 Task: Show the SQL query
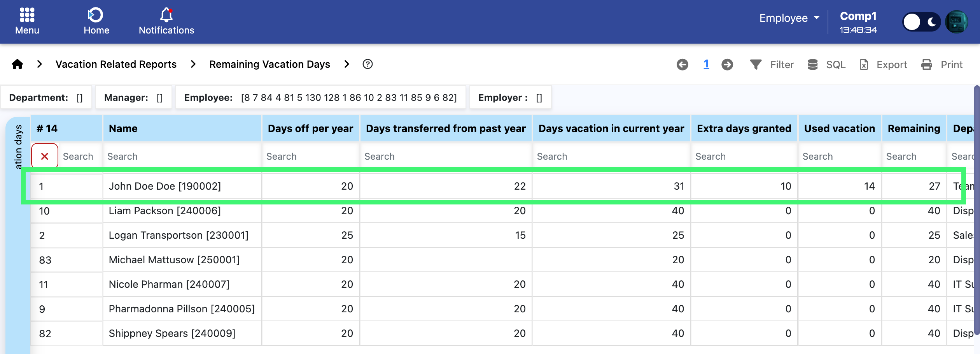(x=826, y=65)
